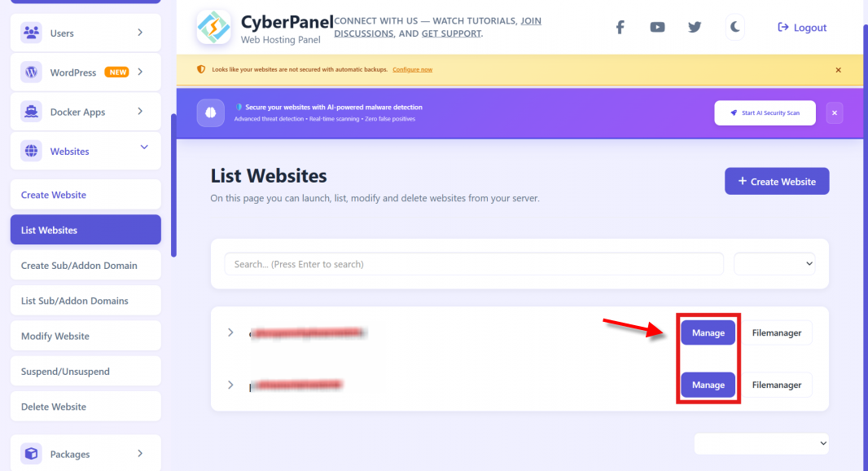
Task: Click the Docker Apps ship icon
Action: 32,112
